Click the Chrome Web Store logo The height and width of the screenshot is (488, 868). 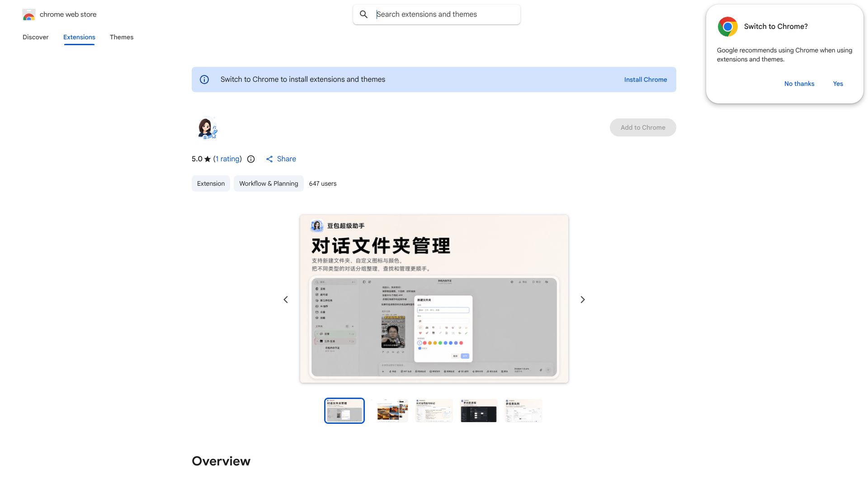(x=29, y=14)
